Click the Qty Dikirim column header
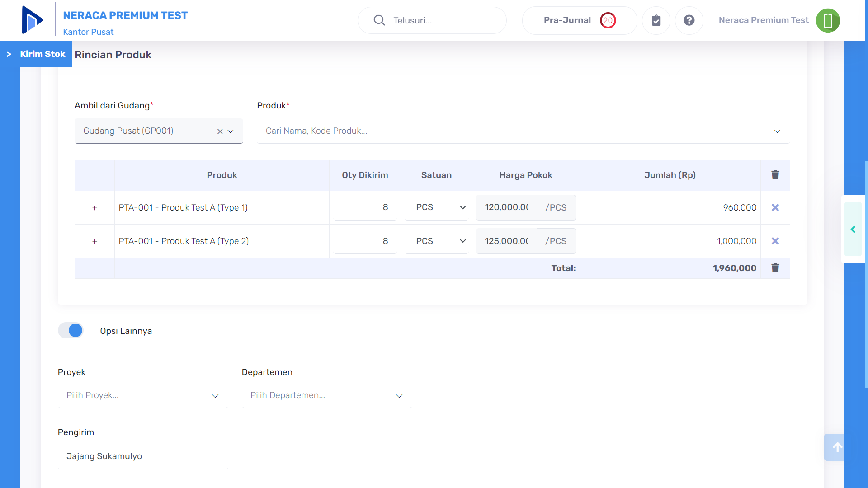Screen dimensions: 868x488 (365, 175)
